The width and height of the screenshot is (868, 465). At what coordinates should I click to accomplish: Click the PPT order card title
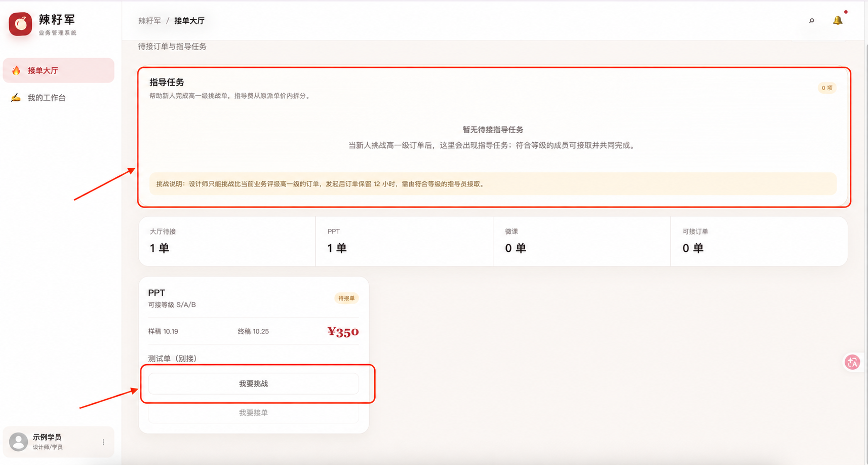coord(156,292)
